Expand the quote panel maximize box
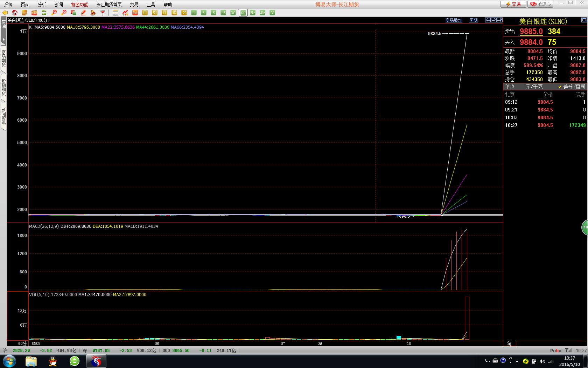The width and height of the screenshot is (588, 368). (583, 20)
